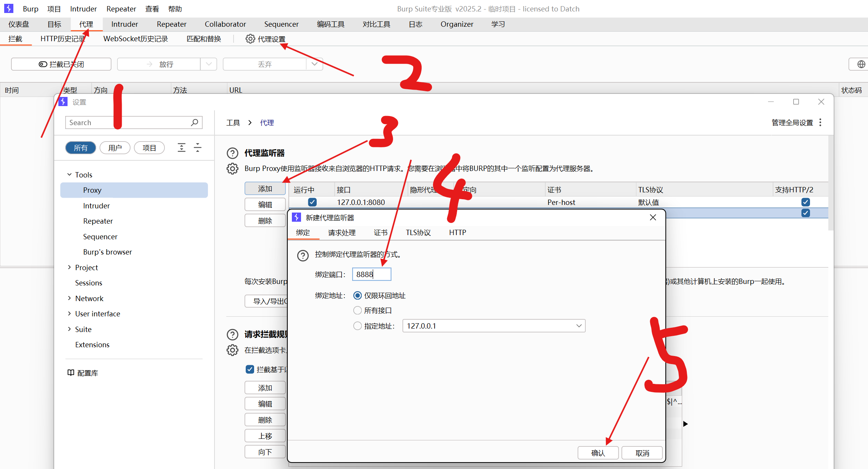The height and width of the screenshot is (469, 868).
Task: Switch to the HTTP tab in the listener dialog
Action: (x=457, y=233)
